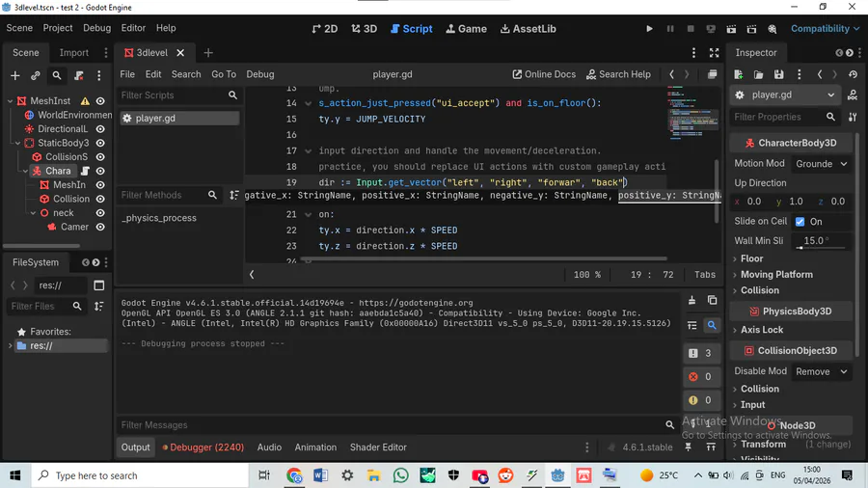Screen dimensions: 868x488
Task: Float the script editor window
Action: (712, 74)
